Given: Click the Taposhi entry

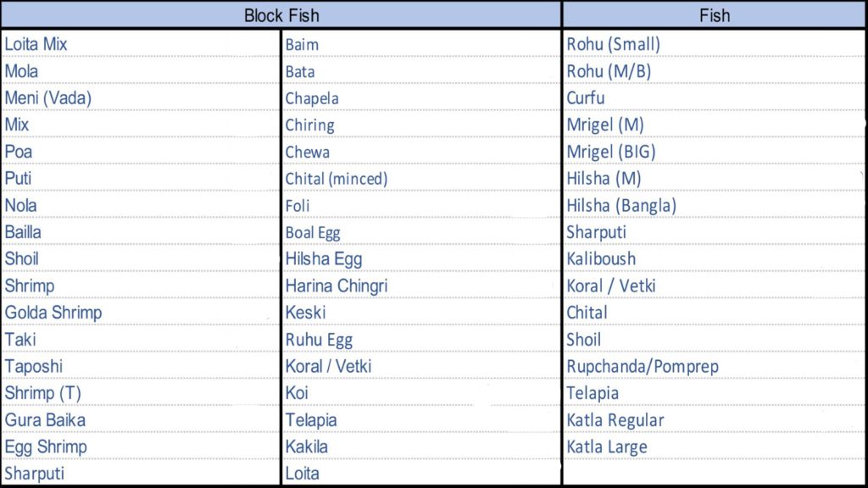Looking at the screenshot, I should coord(141,366).
